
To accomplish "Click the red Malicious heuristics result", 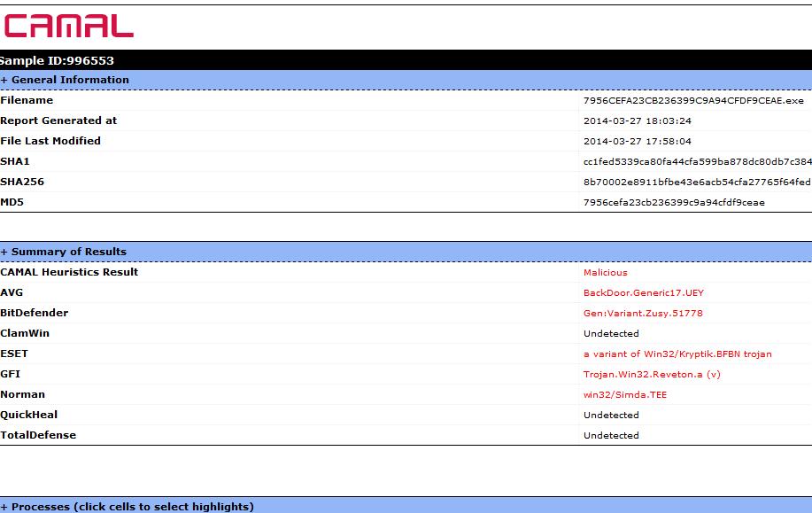I will point(605,273).
